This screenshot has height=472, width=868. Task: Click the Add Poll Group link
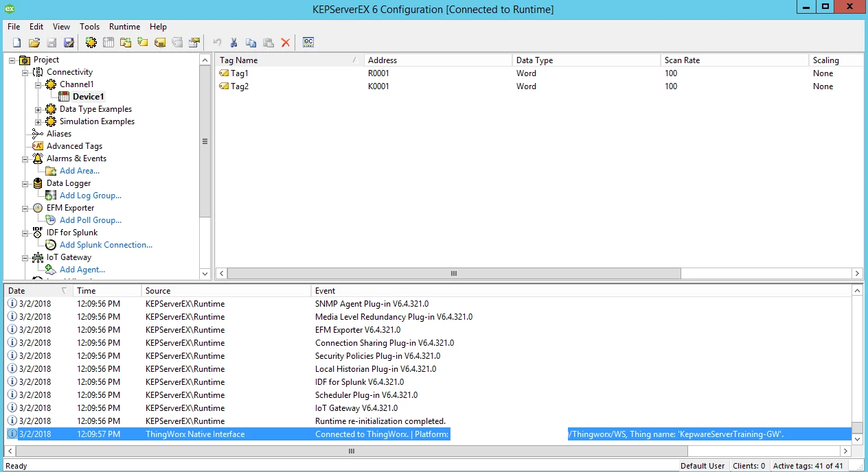(x=91, y=220)
